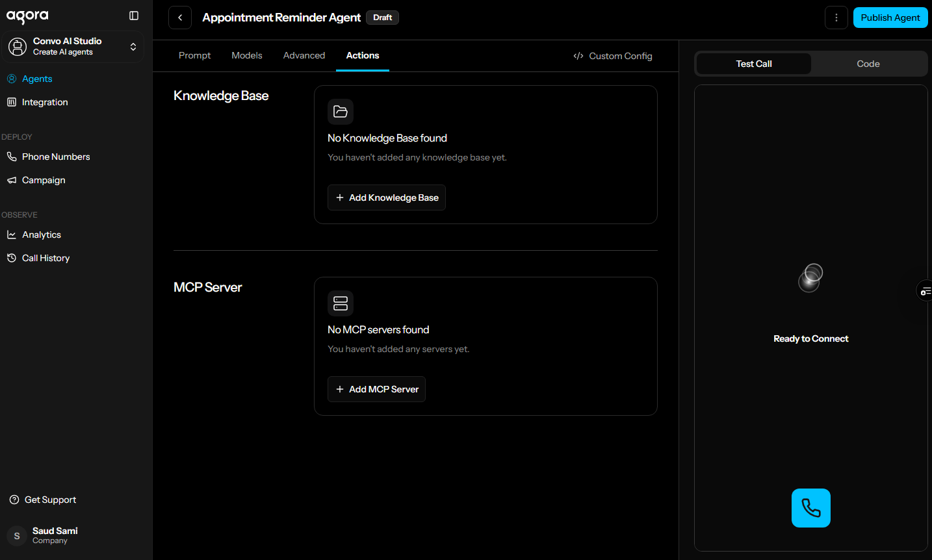932x560 pixels.
Task: Collapse the sidebar with the panel icon
Action: point(134,16)
